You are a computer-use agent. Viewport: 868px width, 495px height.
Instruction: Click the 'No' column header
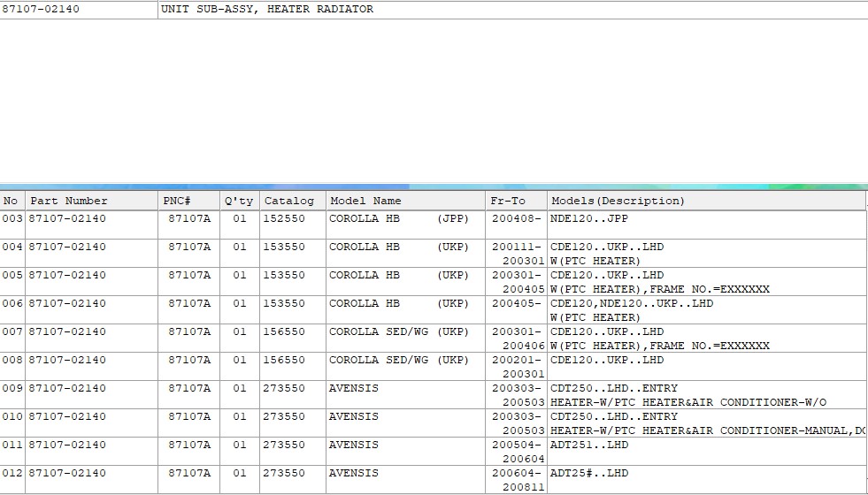click(11, 201)
